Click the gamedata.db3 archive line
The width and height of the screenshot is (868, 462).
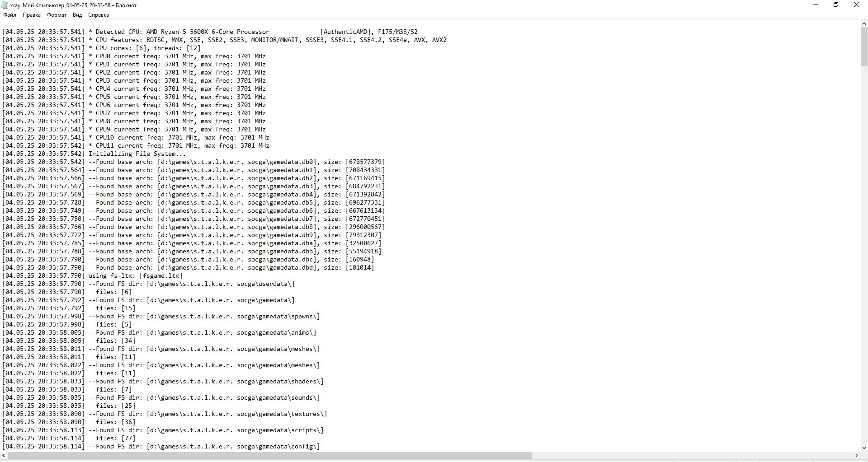(x=194, y=186)
